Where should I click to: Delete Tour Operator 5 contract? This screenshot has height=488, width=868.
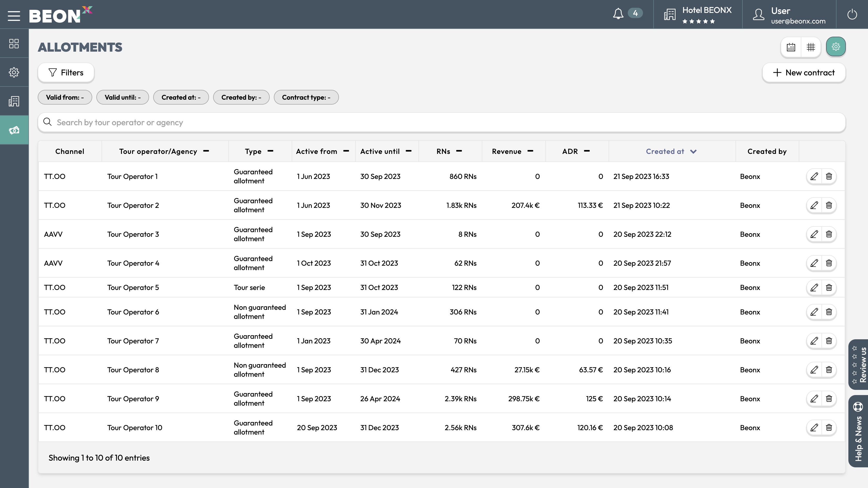(829, 287)
